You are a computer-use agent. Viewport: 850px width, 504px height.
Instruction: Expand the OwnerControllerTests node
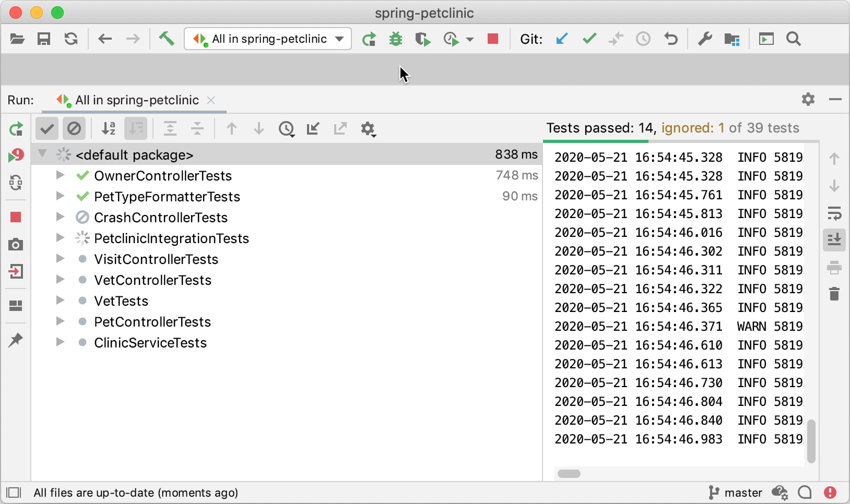(60, 176)
